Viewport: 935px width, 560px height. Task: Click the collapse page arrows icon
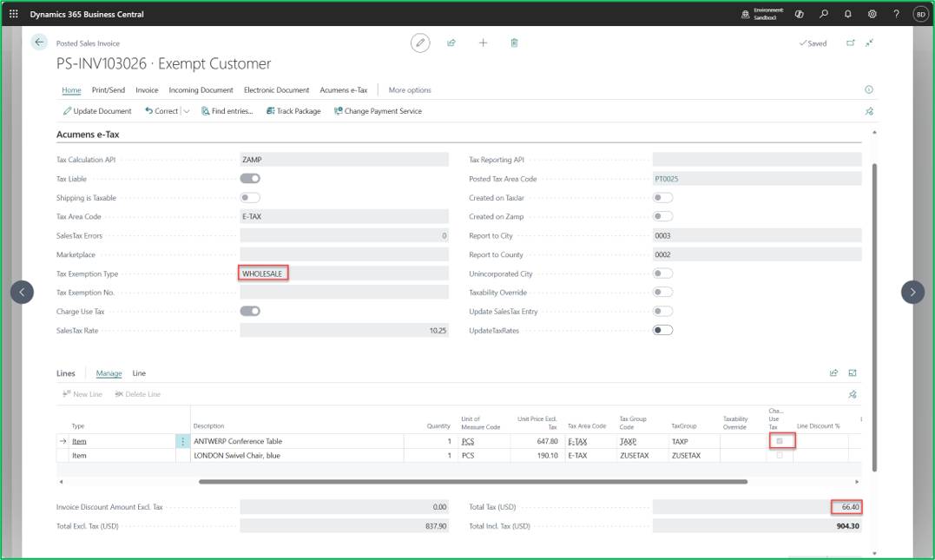click(x=869, y=43)
